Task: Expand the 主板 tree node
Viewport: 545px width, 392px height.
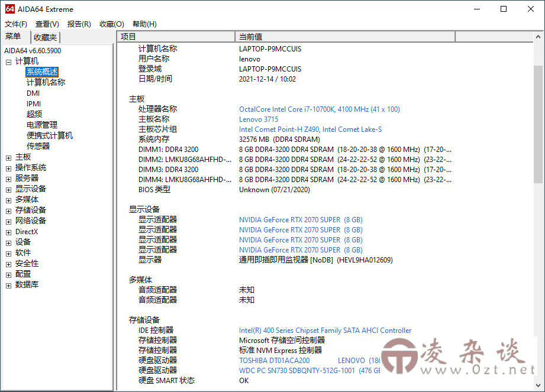Action: [9, 158]
